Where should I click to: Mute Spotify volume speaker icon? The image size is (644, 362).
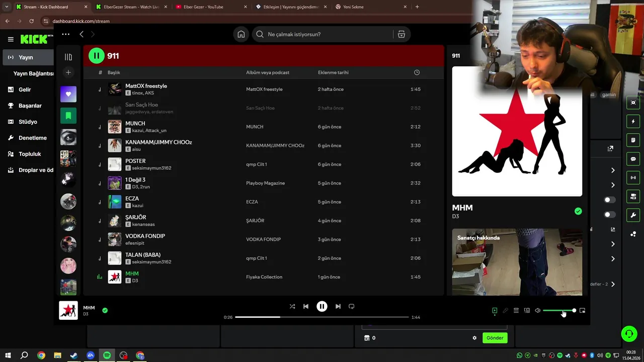tap(537, 311)
